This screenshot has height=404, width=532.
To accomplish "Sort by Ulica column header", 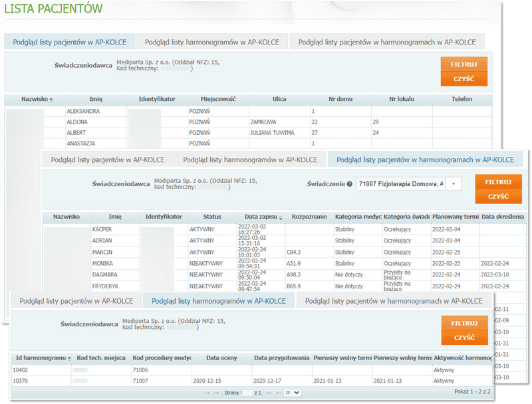I will tap(279, 99).
